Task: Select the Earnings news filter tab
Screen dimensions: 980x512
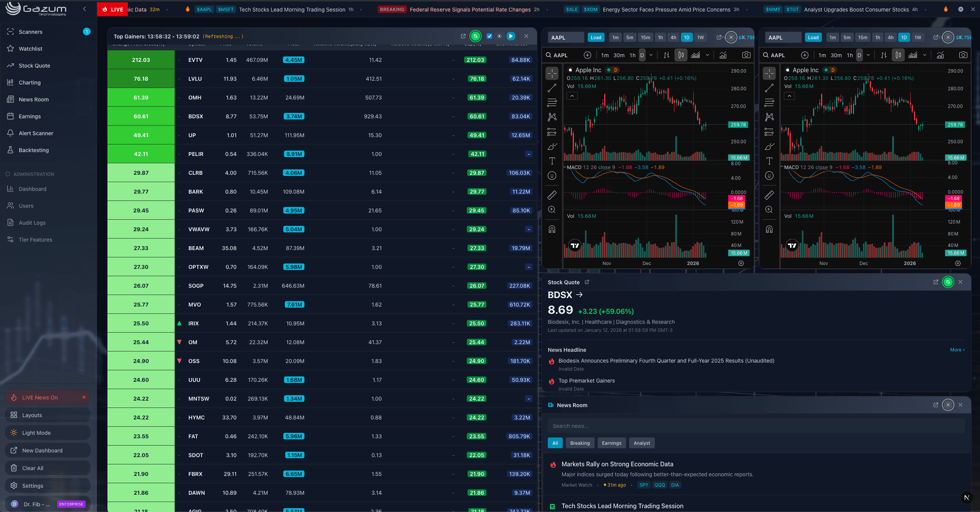Action: point(611,443)
